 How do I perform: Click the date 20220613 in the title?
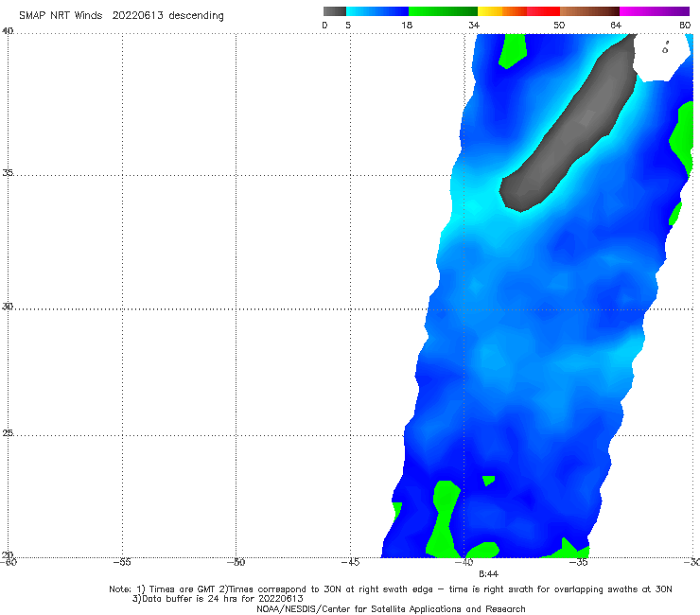(x=137, y=15)
